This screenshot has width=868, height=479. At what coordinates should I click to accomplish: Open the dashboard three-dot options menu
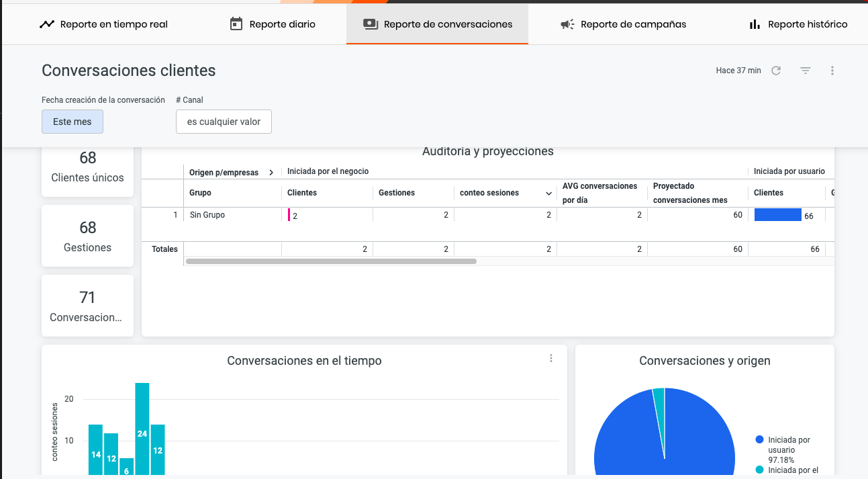tap(832, 70)
